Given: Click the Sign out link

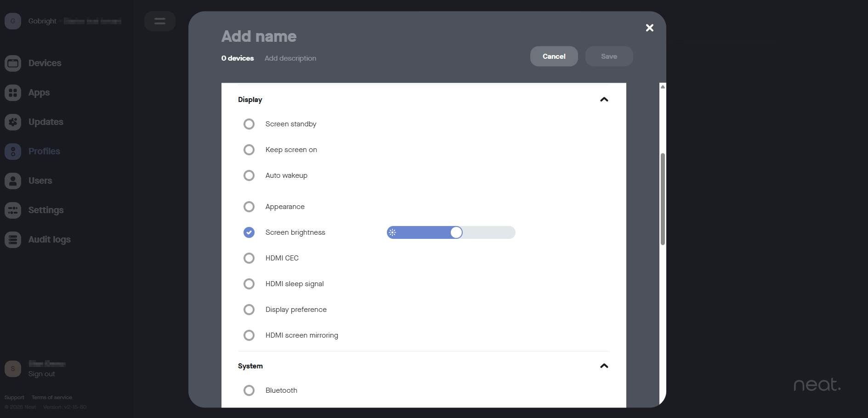Looking at the screenshot, I should [x=41, y=374].
